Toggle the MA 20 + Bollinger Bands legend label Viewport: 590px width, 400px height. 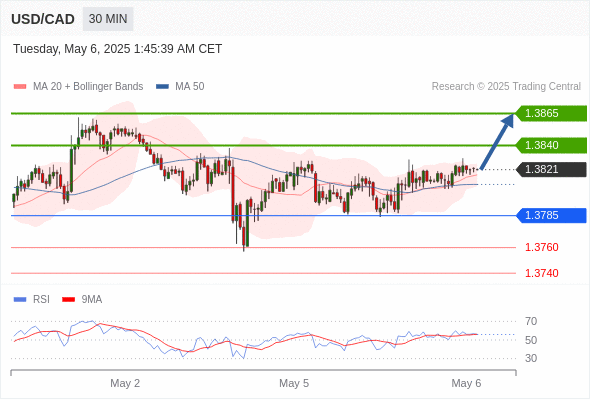coord(88,87)
